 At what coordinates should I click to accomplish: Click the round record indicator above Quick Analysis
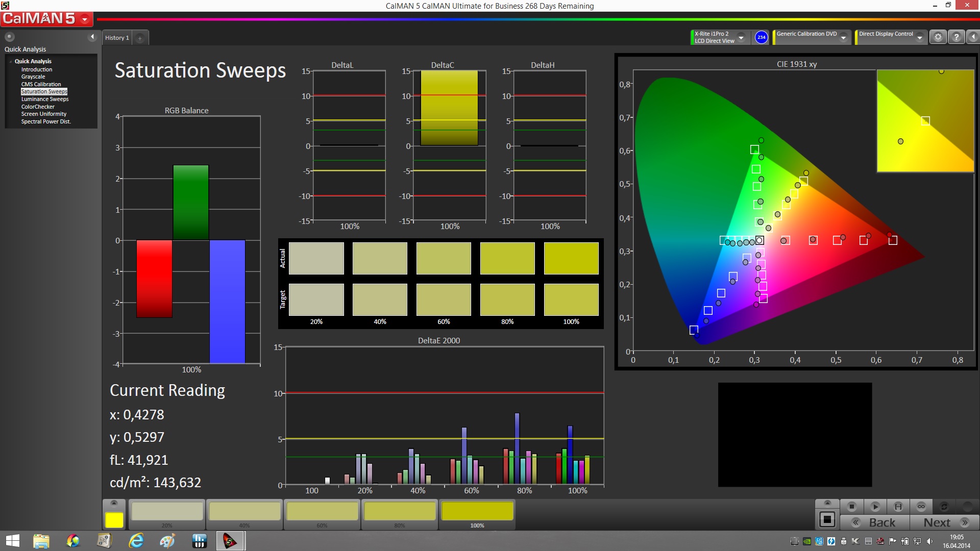point(9,37)
